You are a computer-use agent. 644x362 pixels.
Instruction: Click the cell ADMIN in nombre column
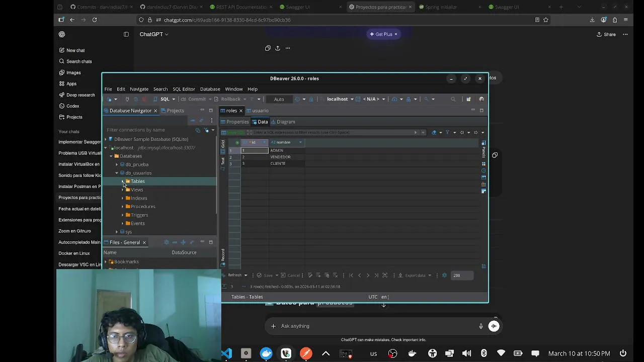click(286, 150)
